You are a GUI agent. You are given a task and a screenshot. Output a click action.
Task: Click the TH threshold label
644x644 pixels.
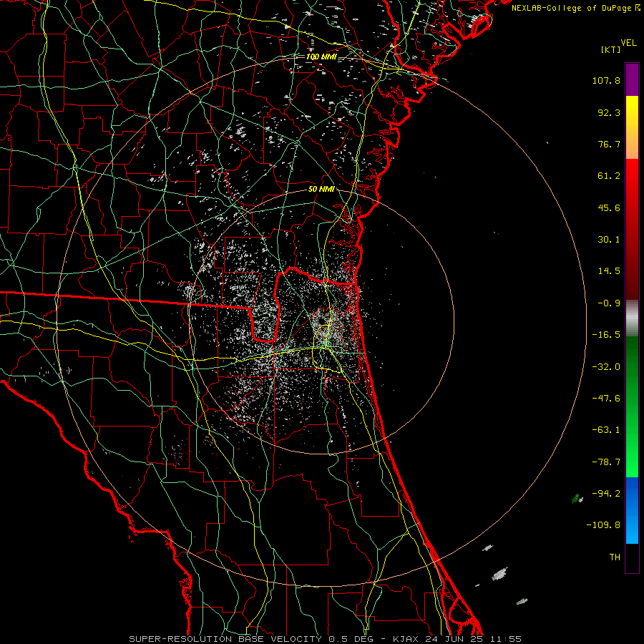point(615,557)
